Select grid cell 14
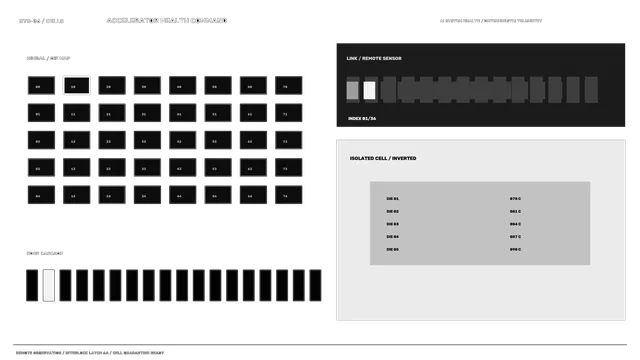The image size is (640, 360). tap(77, 195)
